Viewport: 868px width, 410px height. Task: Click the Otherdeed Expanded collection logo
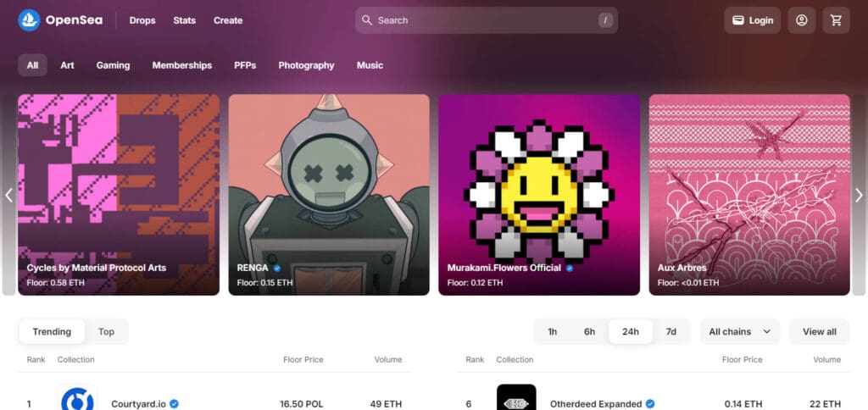516,397
